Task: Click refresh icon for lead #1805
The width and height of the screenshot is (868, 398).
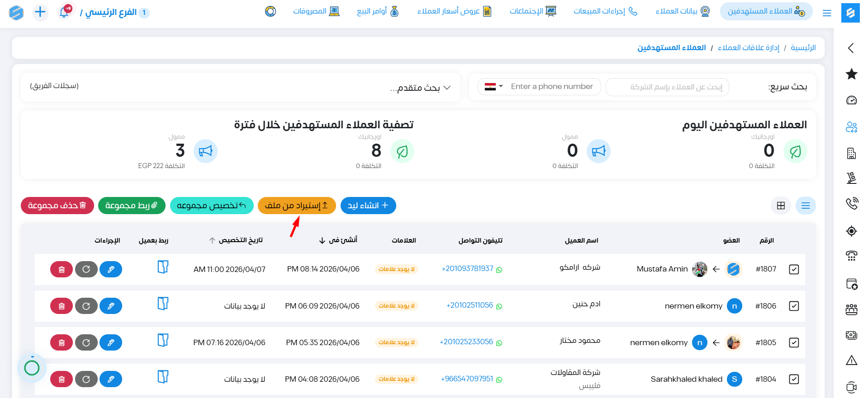Action: [x=86, y=342]
